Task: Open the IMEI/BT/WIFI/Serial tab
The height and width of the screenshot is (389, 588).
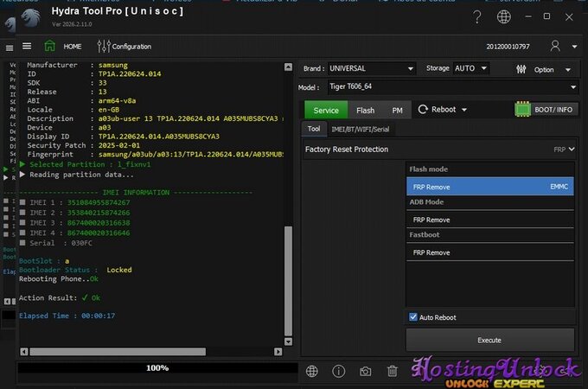Action: point(361,129)
